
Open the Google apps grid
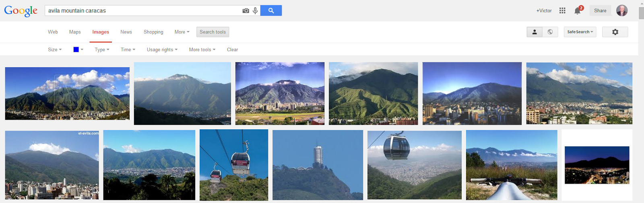562,10
